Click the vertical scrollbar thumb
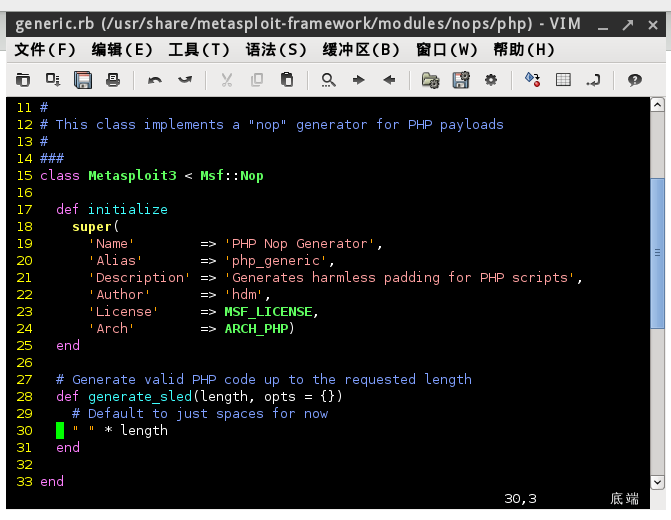The image size is (671, 520). coord(657,253)
